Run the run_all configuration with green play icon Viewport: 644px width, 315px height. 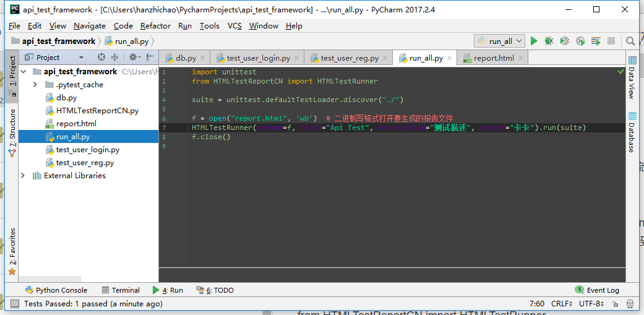tap(533, 41)
